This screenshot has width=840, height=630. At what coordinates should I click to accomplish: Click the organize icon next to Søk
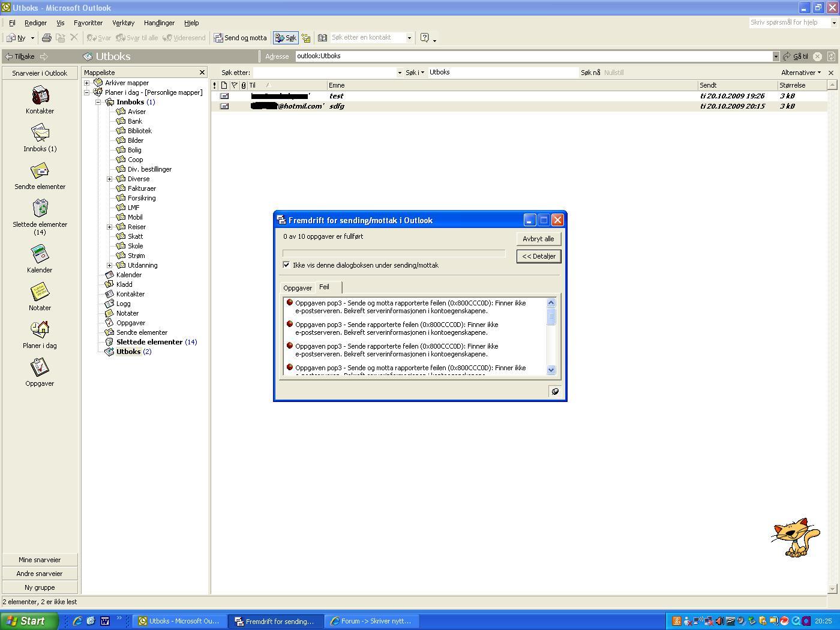click(306, 38)
